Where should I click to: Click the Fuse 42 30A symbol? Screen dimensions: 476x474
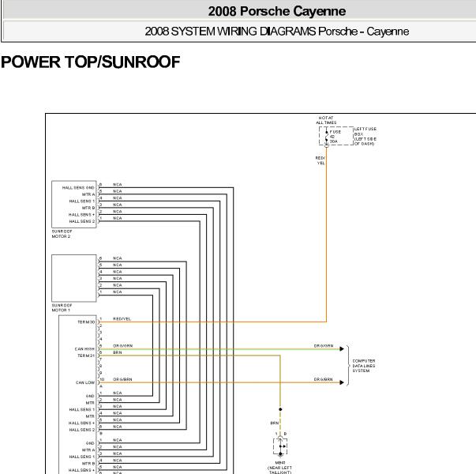327,136
